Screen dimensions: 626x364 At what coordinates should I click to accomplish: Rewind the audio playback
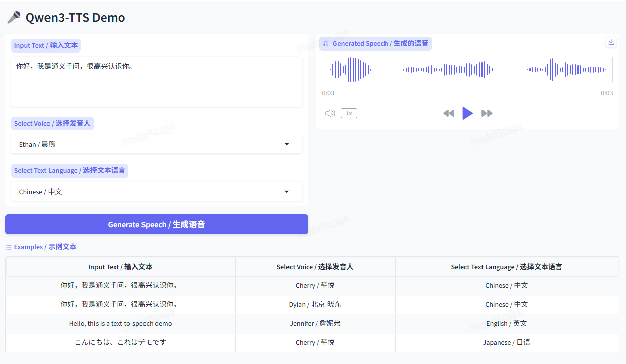click(x=448, y=113)
